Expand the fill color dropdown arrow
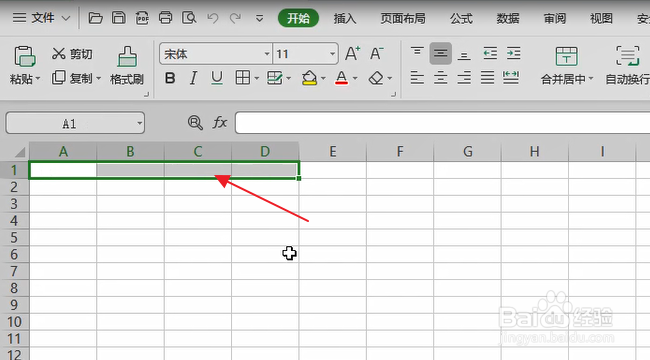Screen dimensions: 650x360 (323, 78)
